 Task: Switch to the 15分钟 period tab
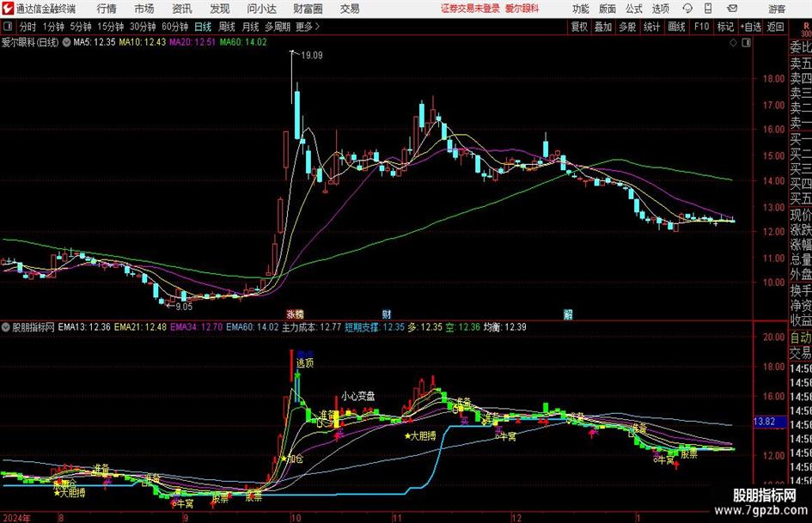tap(111, 27)
